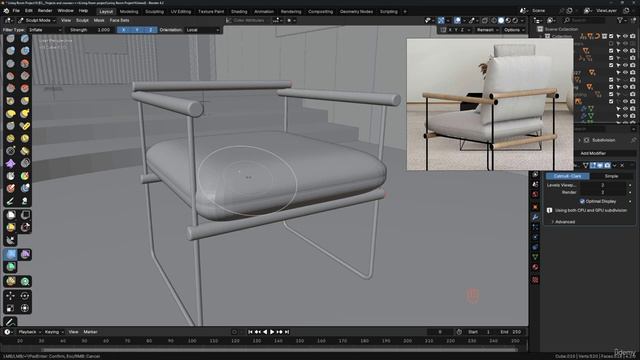Toggle viewport overlays button
640x360 pixels.
coord(458,20)
